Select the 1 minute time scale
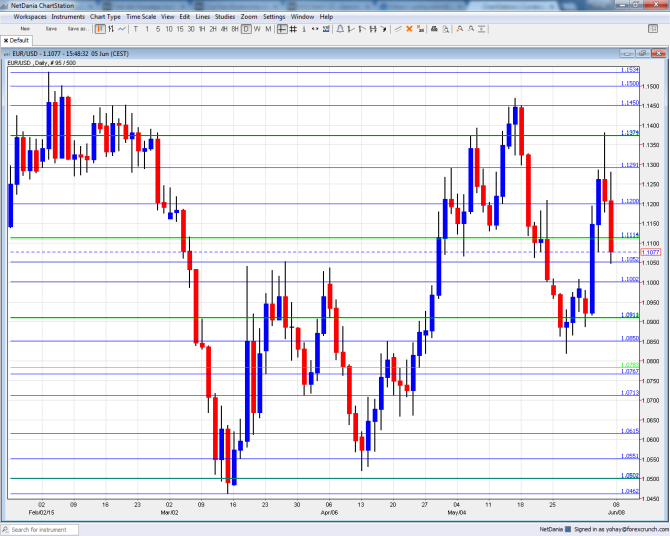670x536 pixels. click(x=147, y=29)
